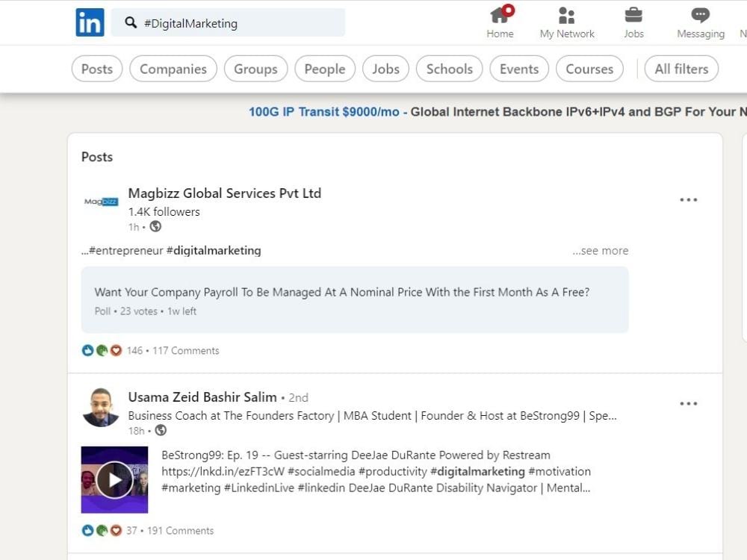
Task: Open the 191 Comments on BeStrong99 post
Action: tap(180, 530)
